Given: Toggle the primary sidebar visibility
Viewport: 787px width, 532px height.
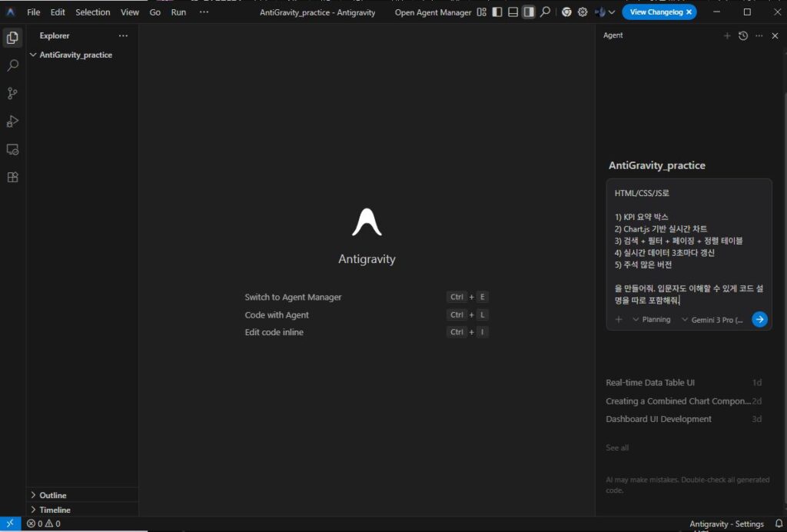Looking at the screenshot, I should [x=496, y=12].
